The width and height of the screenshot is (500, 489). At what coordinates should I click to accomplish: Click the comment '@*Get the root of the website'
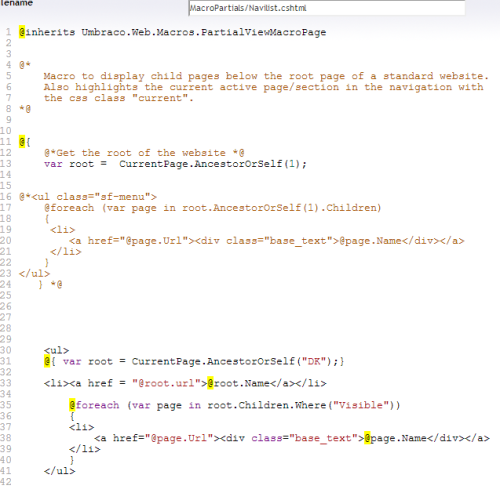click(144, 153)
